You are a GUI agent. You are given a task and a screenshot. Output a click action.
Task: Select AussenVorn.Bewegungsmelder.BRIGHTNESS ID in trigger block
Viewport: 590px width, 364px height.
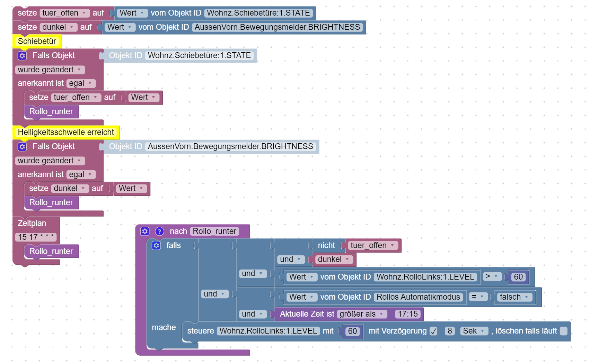point(230,147)
